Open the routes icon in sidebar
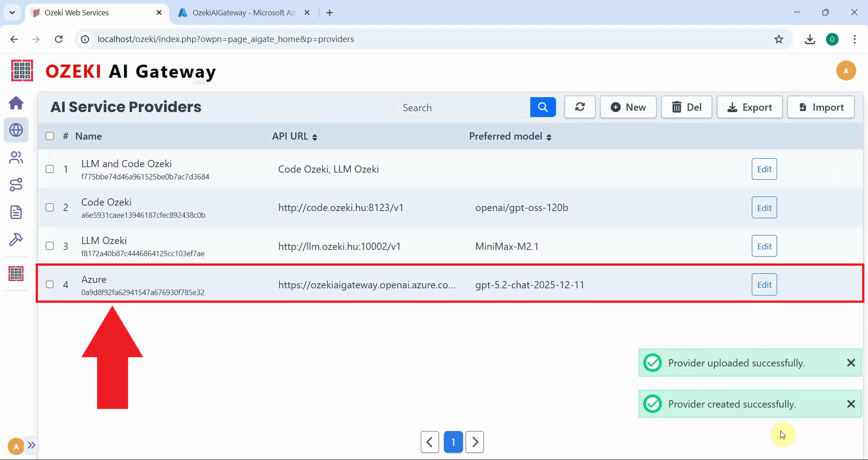The height and width of the screenshot is (460, 868). tap(16, 185)
